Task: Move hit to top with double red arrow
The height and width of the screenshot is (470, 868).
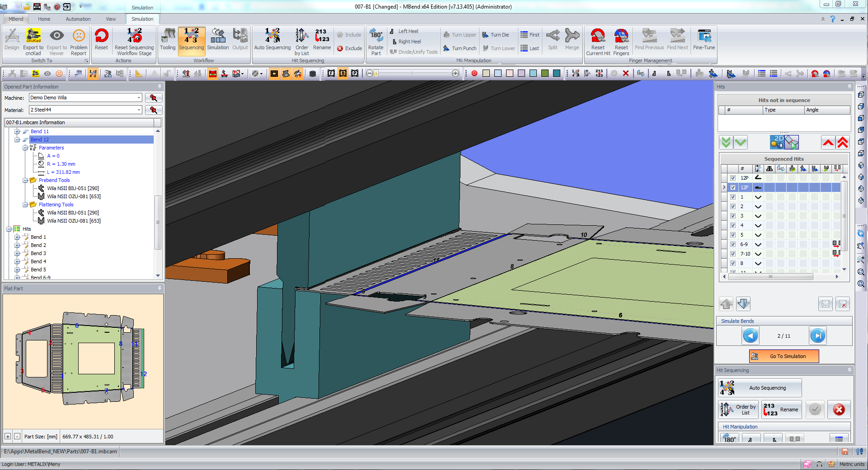Action: click(843, 143)
